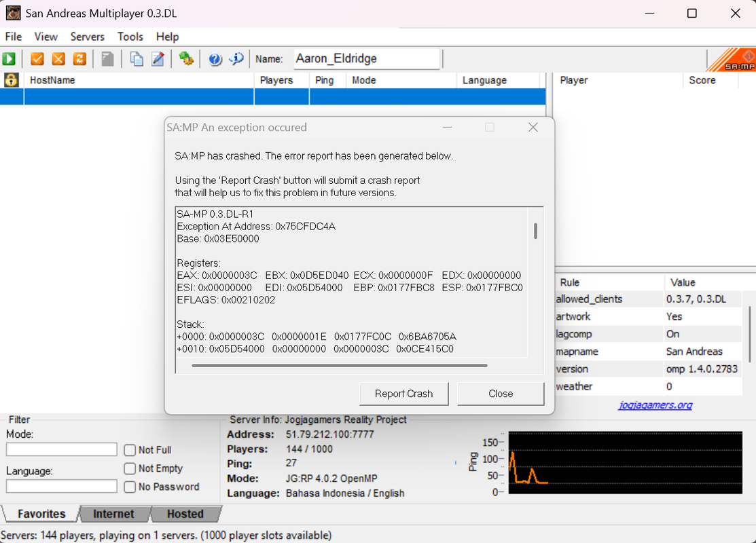Click the About info bubble icon
This screenshot has height=543, width=756.
click(x=236, y=59)
